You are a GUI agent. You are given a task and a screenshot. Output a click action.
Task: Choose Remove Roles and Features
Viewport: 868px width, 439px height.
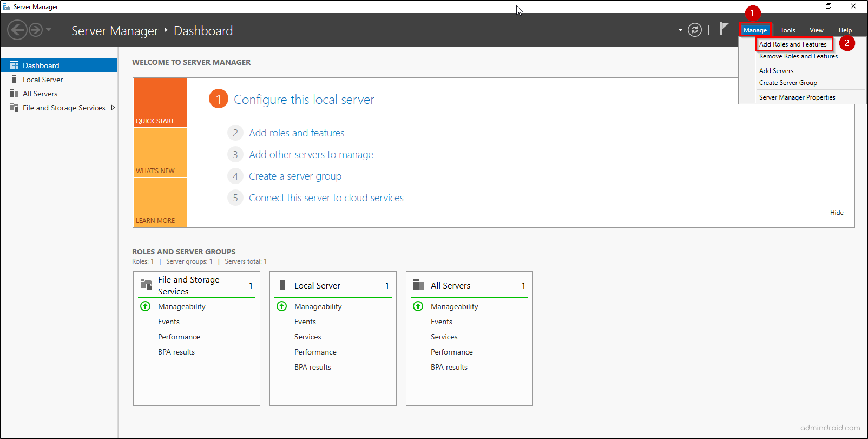pyautogui.click(x=798, y=56)
